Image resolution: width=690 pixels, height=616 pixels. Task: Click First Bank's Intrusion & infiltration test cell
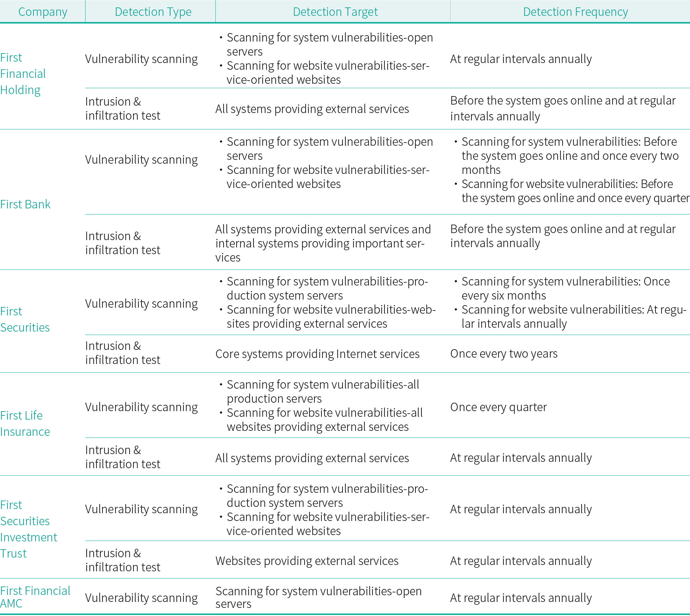[x=123, y=243]
